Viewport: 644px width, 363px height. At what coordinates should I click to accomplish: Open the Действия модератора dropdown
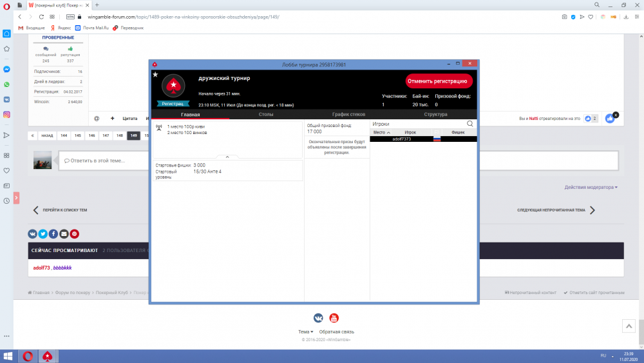[x=591, y=188]
